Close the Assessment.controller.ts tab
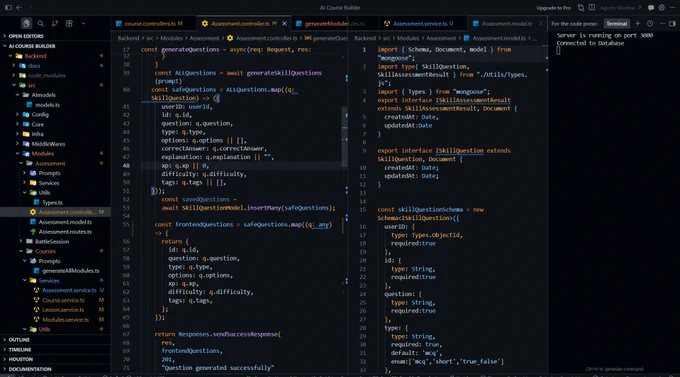The image size is (680, 377). 284,23
